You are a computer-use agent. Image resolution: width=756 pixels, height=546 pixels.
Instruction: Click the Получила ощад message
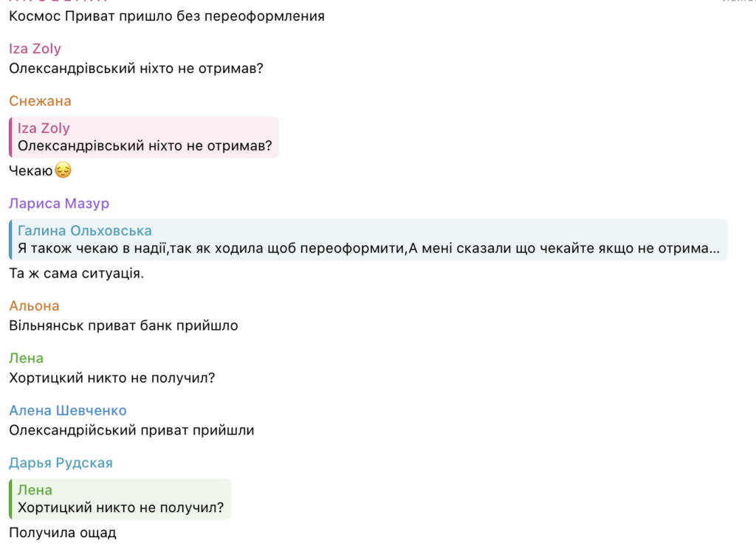click(63, 533)
